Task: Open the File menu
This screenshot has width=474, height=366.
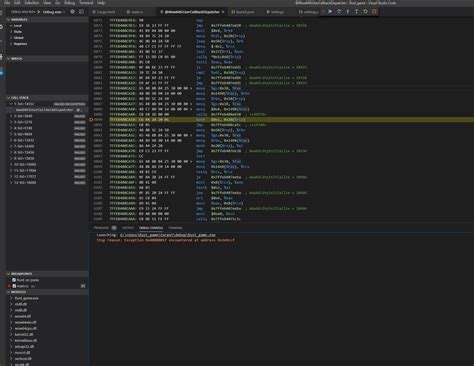Action: click(x=7, y=3)
